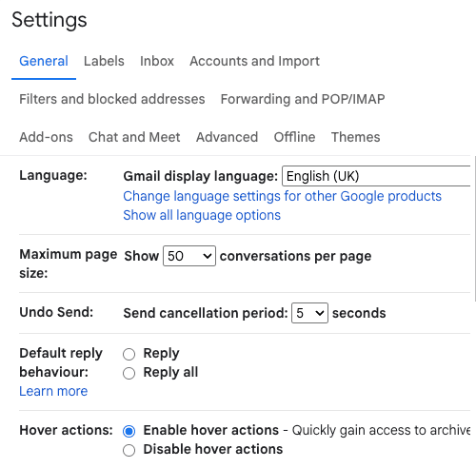The height and width of the screenshot is (468, 476).
Task: Click Learn more under Default reply behaviour
Action: click(x=53, y=391)
